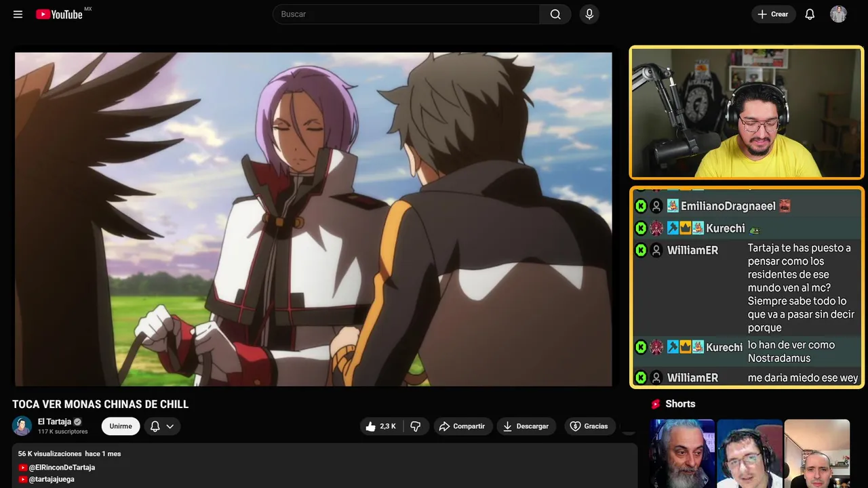Click the 'lo han de ver como' message
868x488 pixels.
coord(791,352)
